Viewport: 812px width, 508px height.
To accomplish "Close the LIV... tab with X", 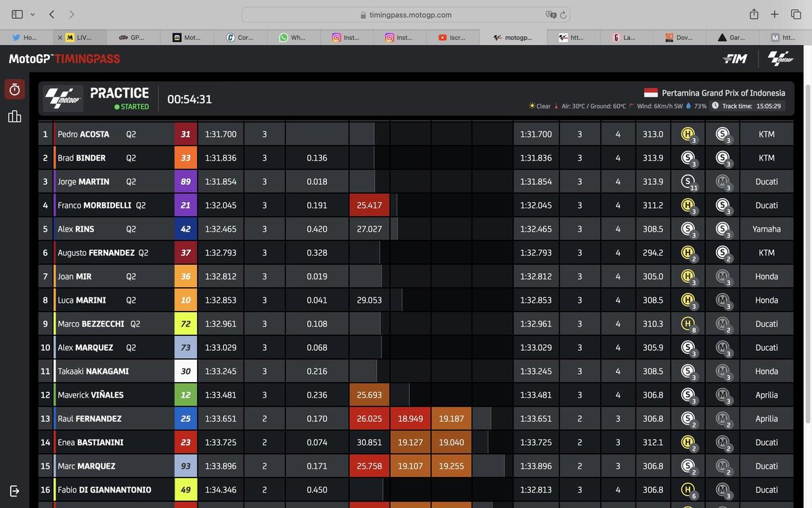I will coord(60,38).
